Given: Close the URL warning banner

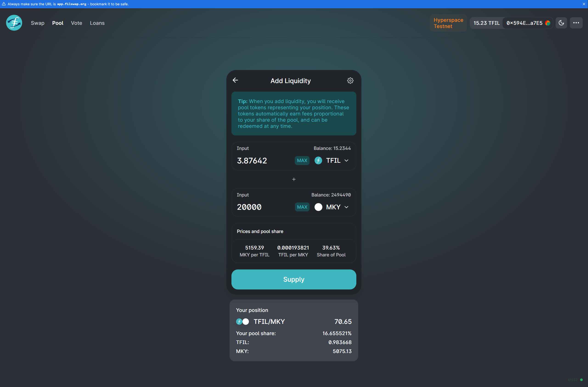Looking at the screenshot, I should click(584, 4).
